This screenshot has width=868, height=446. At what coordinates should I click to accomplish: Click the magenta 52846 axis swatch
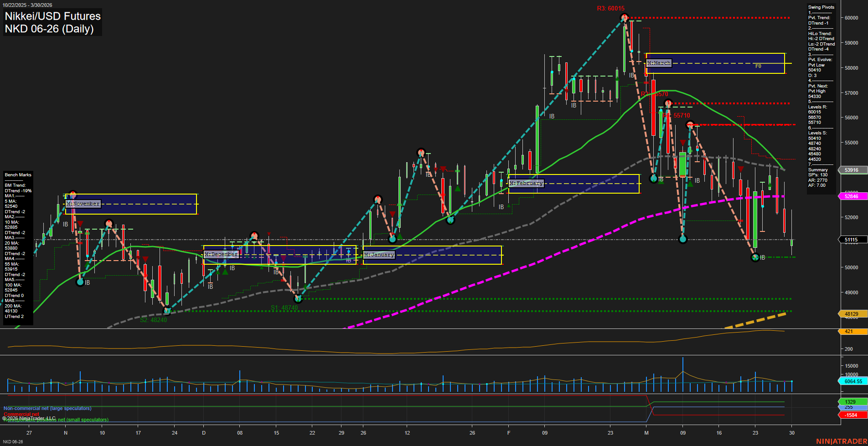[851, 196]
